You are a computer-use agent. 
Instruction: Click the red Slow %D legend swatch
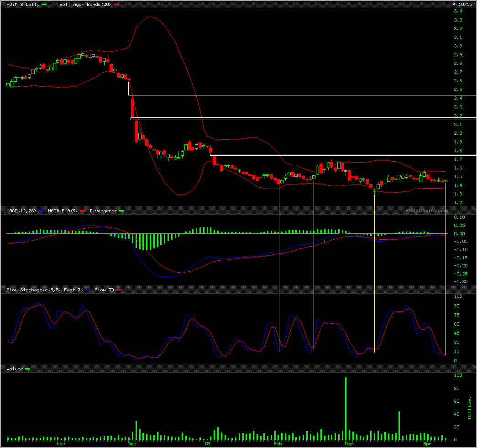tap(118, 290)
